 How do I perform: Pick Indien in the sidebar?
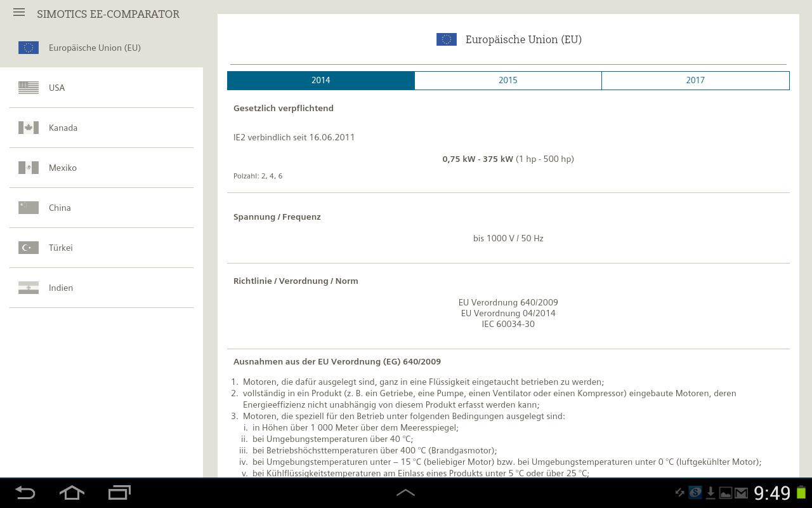(x=101, y=288)
